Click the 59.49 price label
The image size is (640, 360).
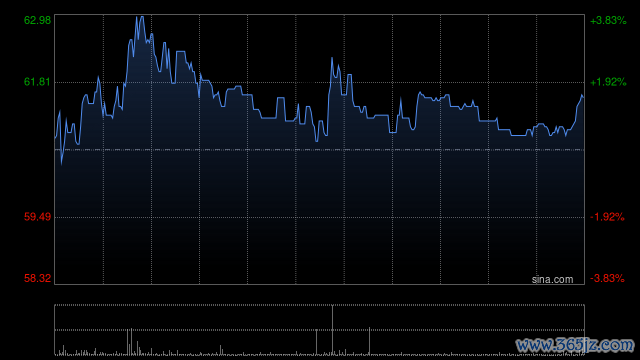38,217
